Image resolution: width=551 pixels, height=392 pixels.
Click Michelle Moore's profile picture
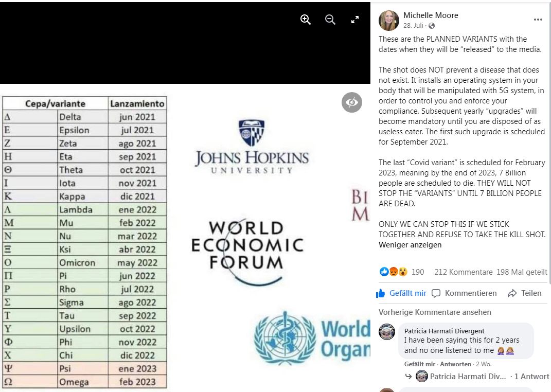389,21
